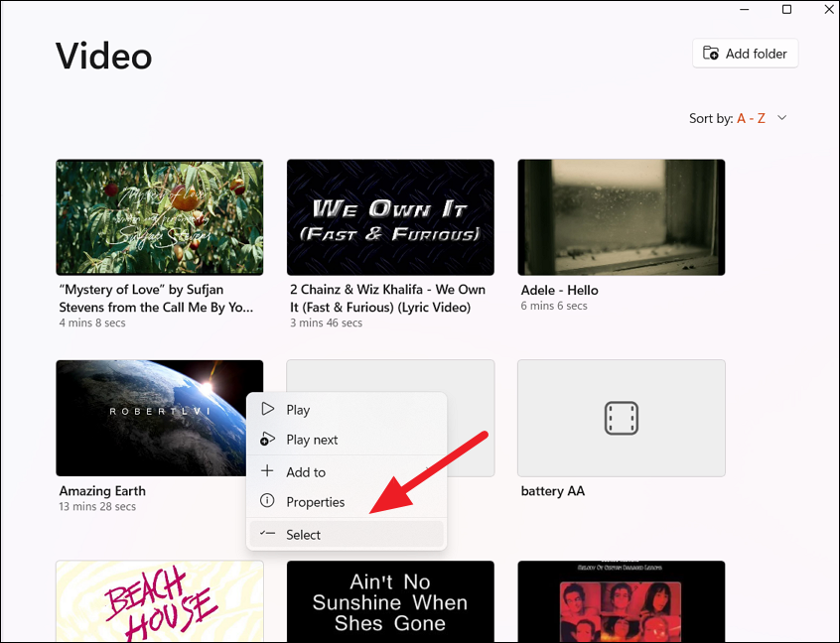Screen dimensions: 840x643
Task: Click the Play triangle icon
Action: click(267, 409)
